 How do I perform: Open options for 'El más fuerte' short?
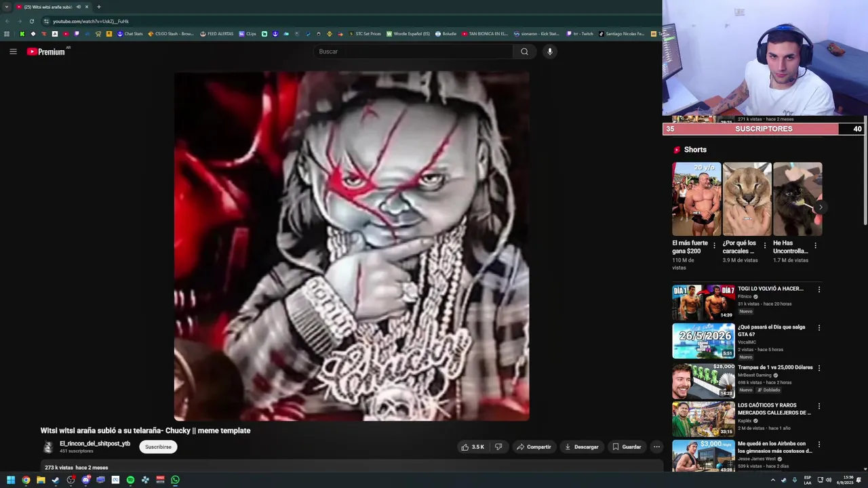coord(714,245)
